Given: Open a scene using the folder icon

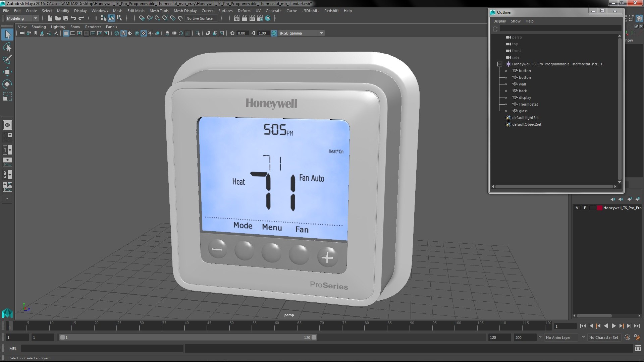Looking at the screenshot, I should click(58, 18).
